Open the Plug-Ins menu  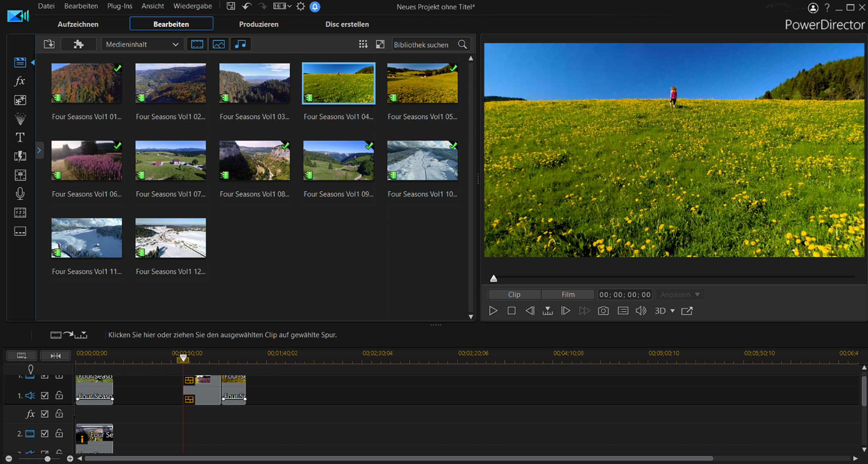pos(120,6)
